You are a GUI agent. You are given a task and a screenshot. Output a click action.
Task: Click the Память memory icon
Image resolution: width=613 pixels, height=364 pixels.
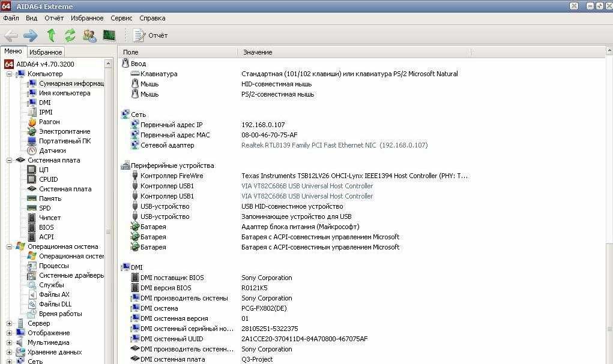point(32,198)
